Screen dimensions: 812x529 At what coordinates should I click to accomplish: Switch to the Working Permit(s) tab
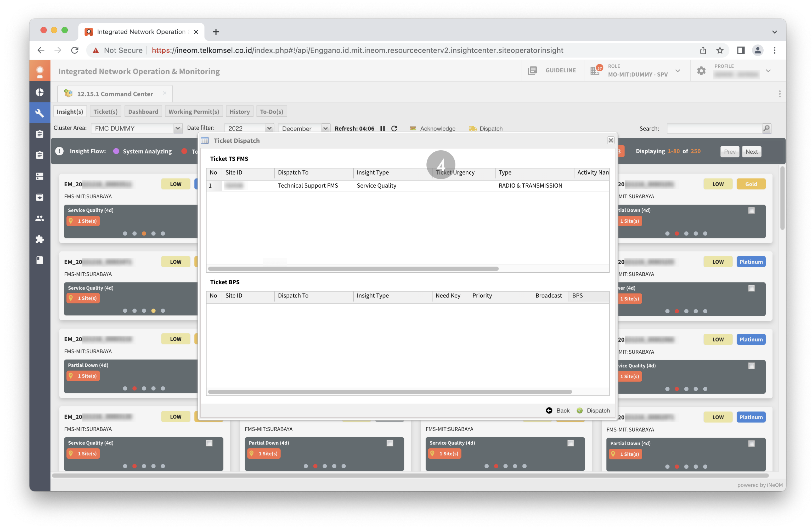click(194, 111)
